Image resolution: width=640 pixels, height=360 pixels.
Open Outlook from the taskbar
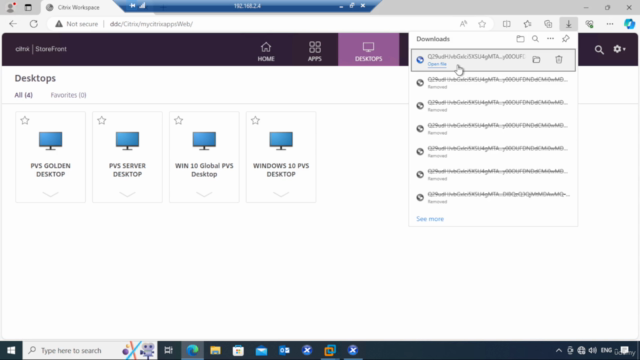284,350
